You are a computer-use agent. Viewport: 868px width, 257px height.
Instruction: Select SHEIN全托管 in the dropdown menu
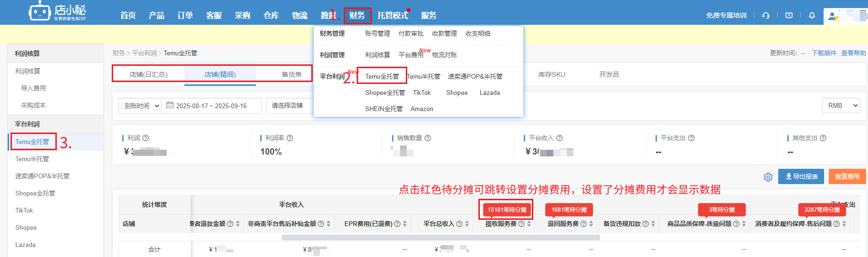pos(384,109)
